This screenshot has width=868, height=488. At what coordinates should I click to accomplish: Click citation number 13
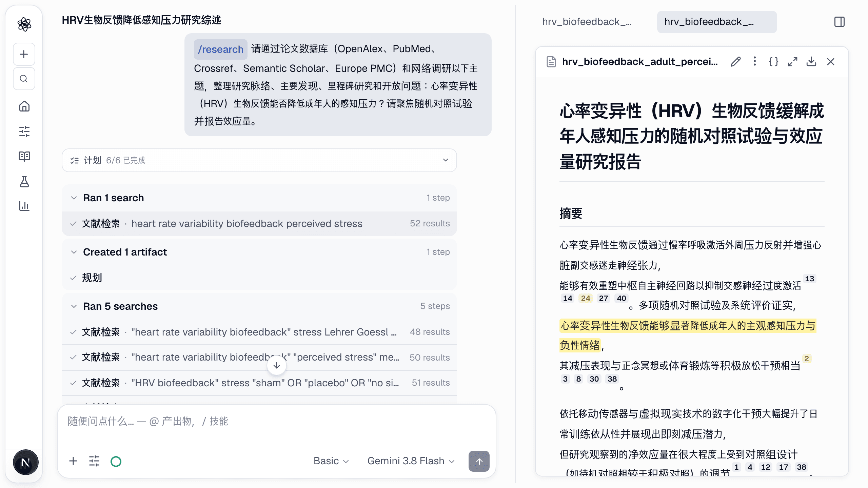pos(809,279)
